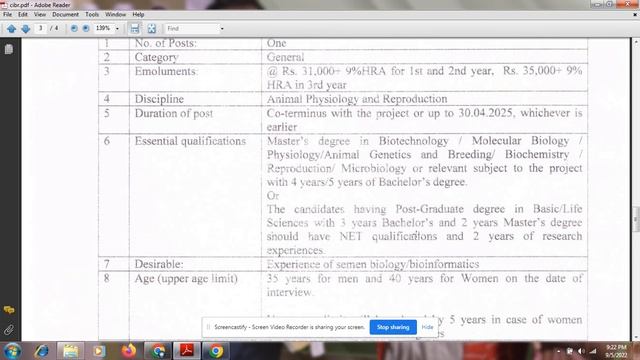
Task: Click the 'No. of Posts:' cell
Action: (165, 43)
